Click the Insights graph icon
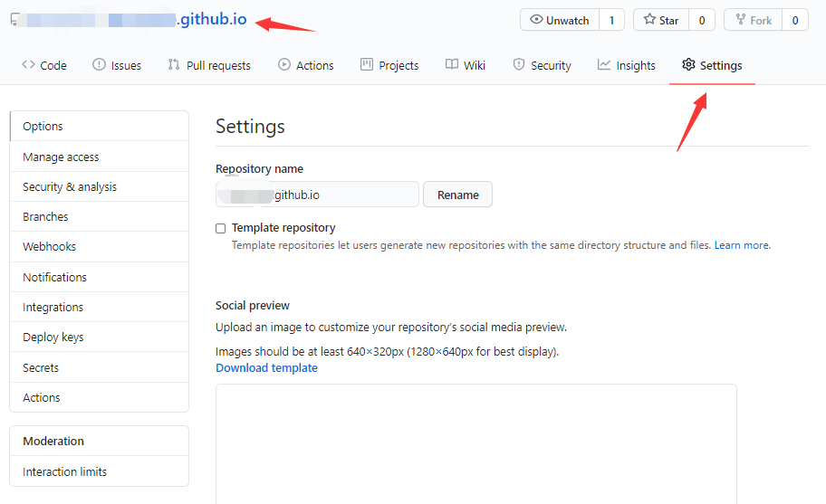Viewport: 826px width, 504px height. click(x=604, y=65)
